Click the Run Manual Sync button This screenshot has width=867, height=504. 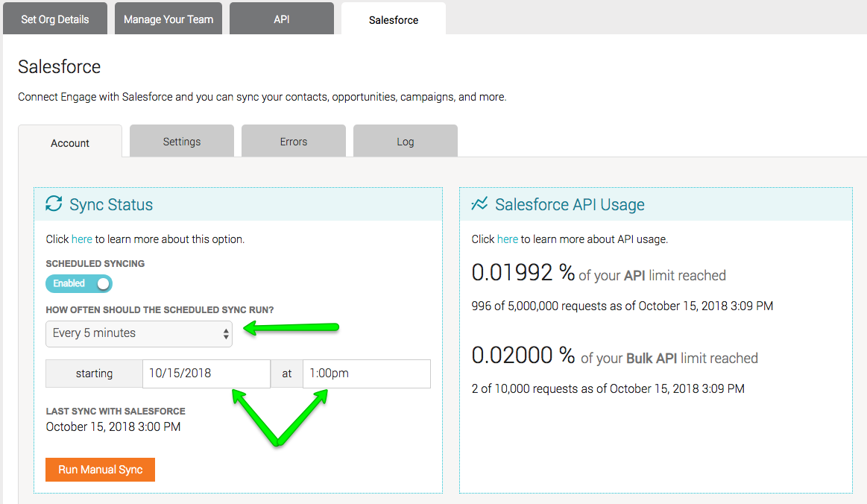coord(100,470)
